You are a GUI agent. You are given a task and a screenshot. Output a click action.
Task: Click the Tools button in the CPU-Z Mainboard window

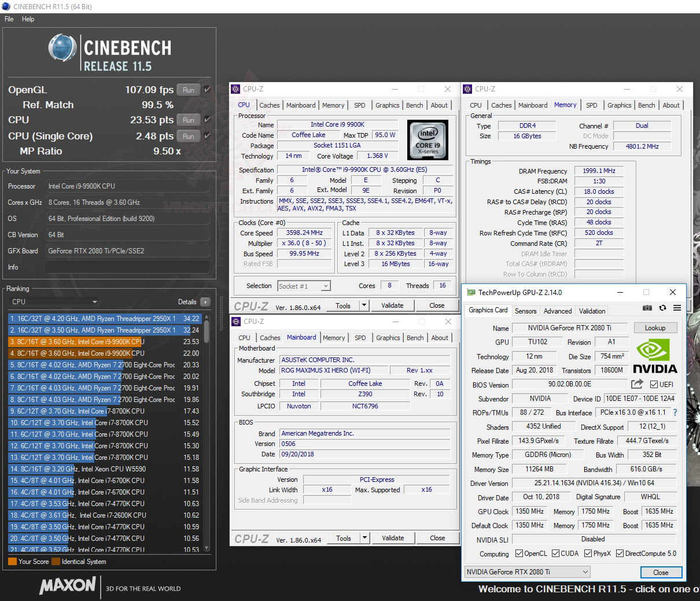pyautogui.click(x=344, y=538)
